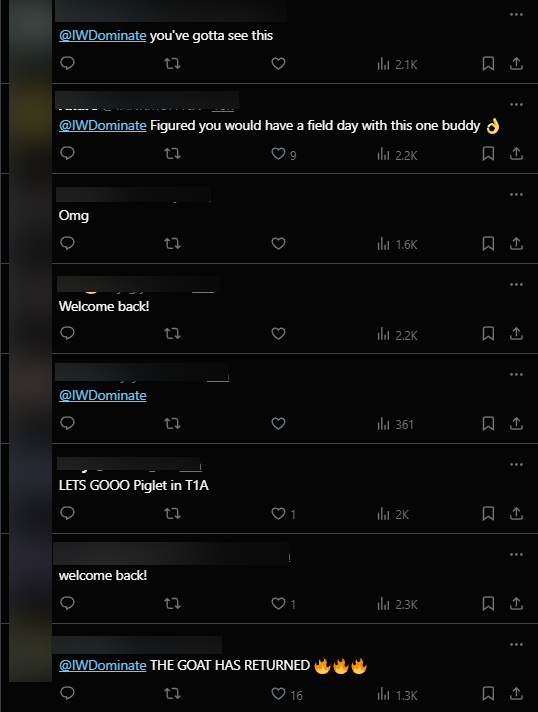Viewport: 538px width, 712px height.
Task: Like the tweet with 9 likes
Action: [284, 154]
